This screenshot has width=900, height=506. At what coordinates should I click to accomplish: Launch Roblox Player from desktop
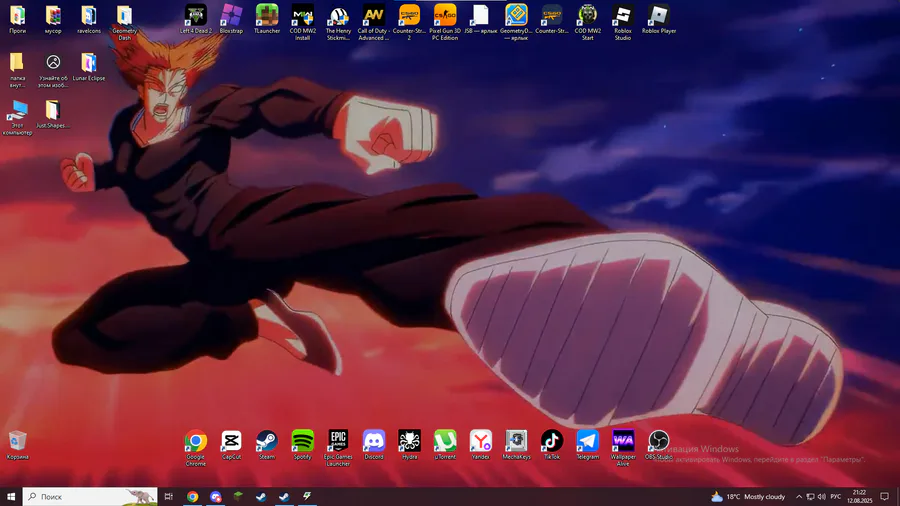pyautogui.click(x=658, y=18)
